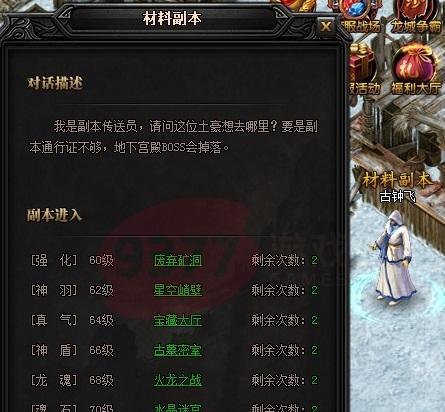Open the cross-server 战场 icon

[360, 17]
